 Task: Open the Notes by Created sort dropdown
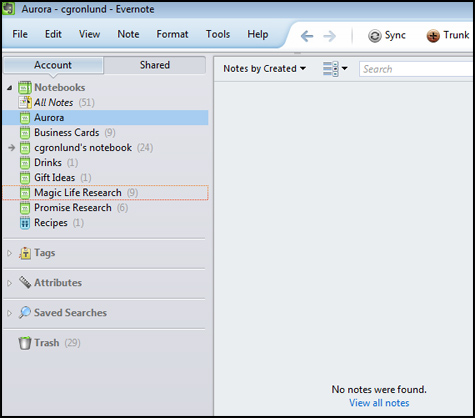click(265, 69)
